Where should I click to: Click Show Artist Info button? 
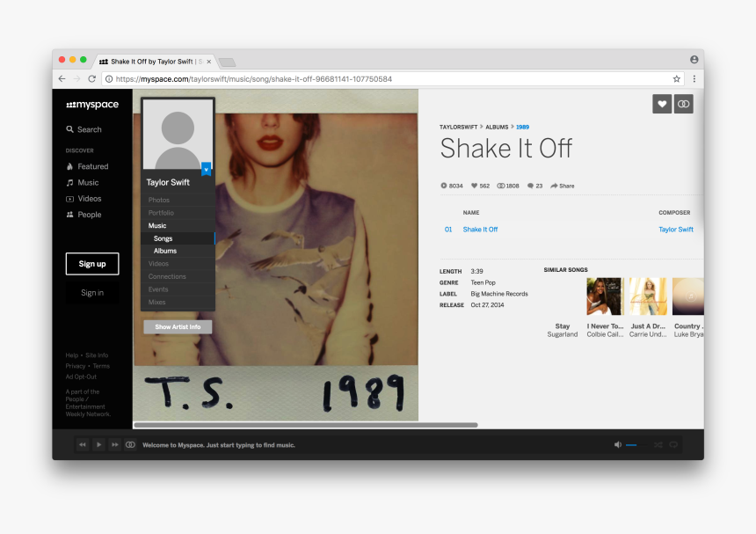178,326
